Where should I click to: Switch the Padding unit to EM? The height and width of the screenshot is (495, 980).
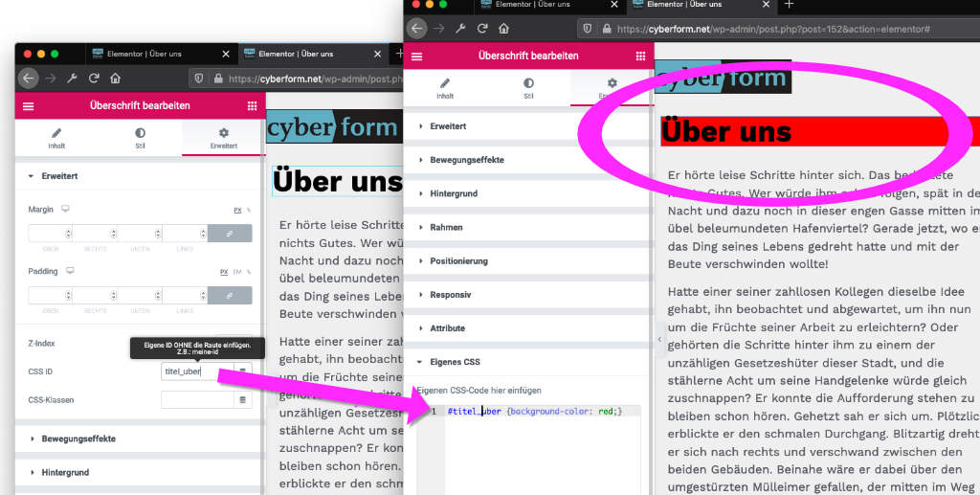[237, 272]
